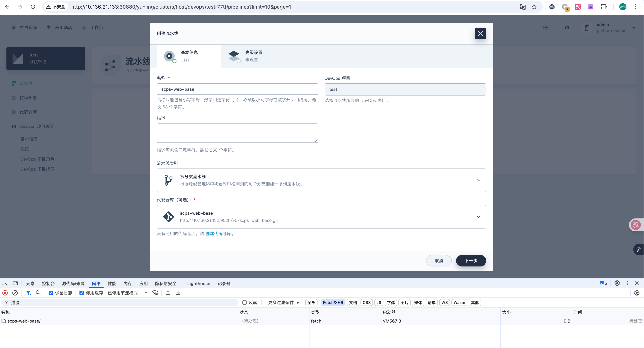Toggle the WS filter chip
Screen dimensions: 644x348
444,302
